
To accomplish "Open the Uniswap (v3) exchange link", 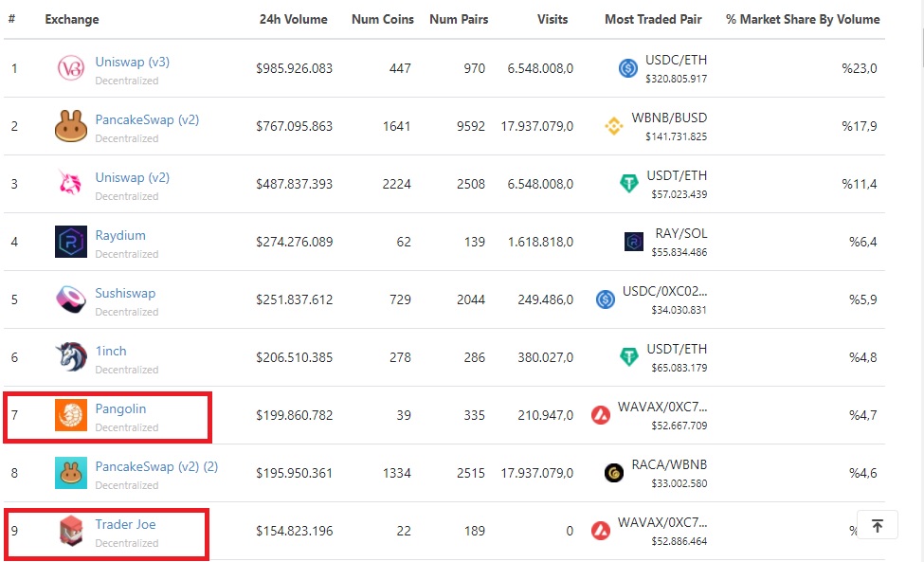I will 132,62.
